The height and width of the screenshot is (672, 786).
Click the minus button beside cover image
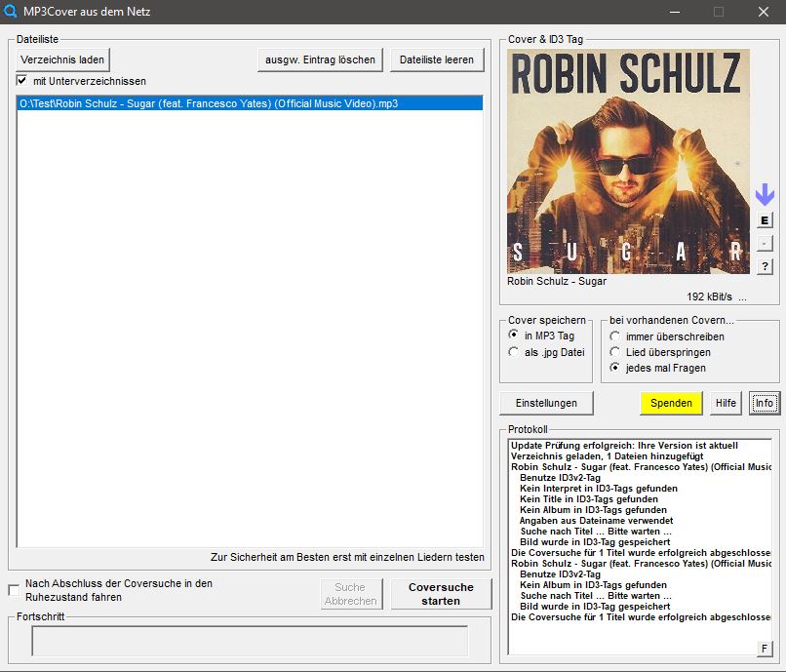765,244
